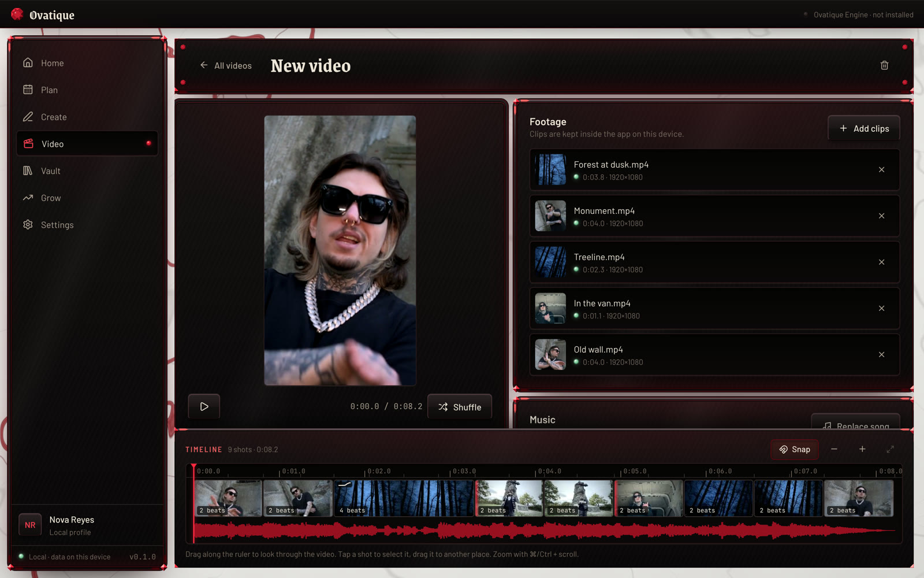Click the New video title
This screenshot has width=924, height=578.
tap(311, 66)
